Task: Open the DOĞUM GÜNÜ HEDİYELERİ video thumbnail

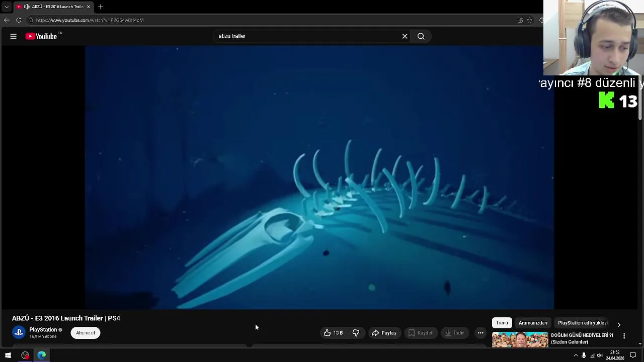Action: [x=520, y=339]
